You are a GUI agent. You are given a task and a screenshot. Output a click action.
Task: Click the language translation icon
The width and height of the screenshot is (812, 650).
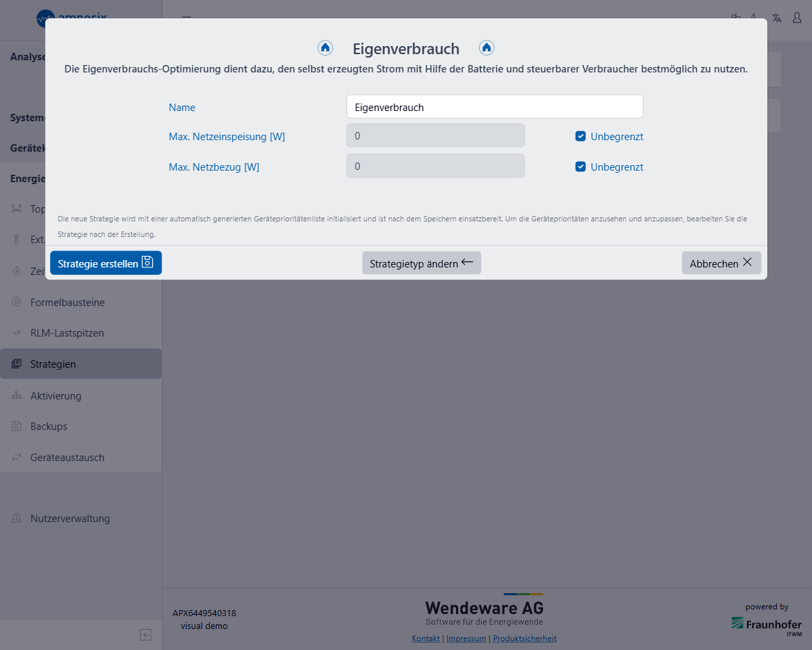777,18
